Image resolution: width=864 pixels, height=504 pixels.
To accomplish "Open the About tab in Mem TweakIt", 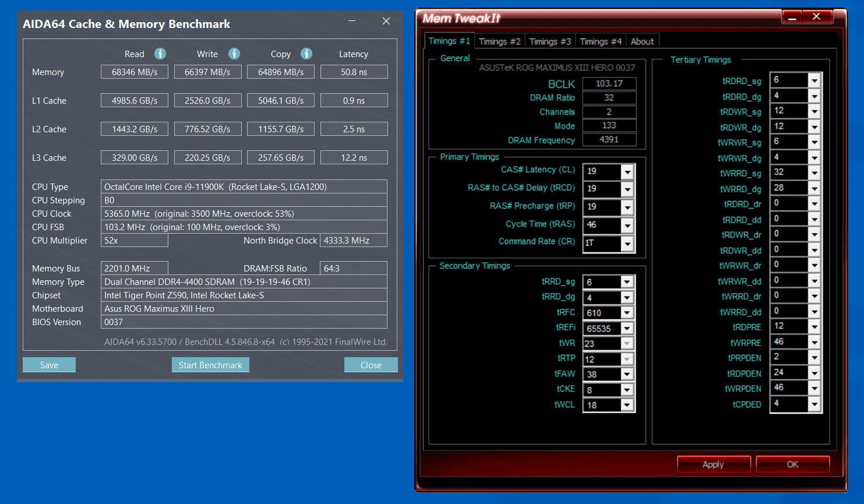I will (x=643, y=41).
